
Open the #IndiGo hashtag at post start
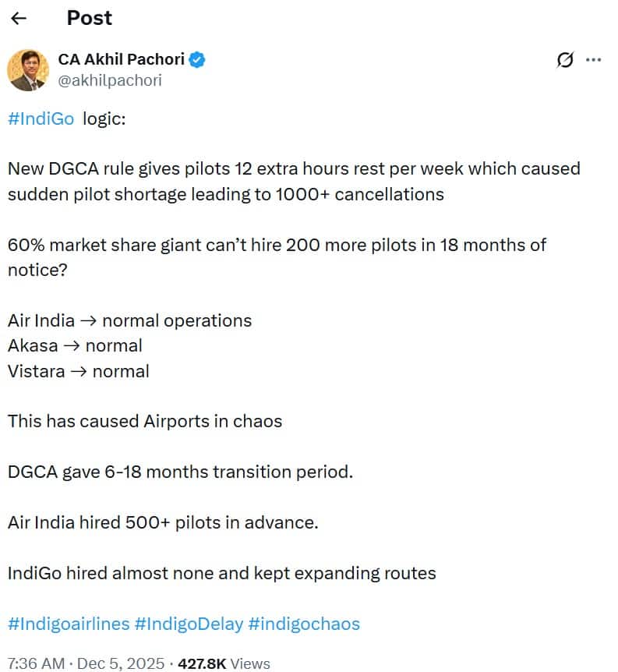coord(41,118)
